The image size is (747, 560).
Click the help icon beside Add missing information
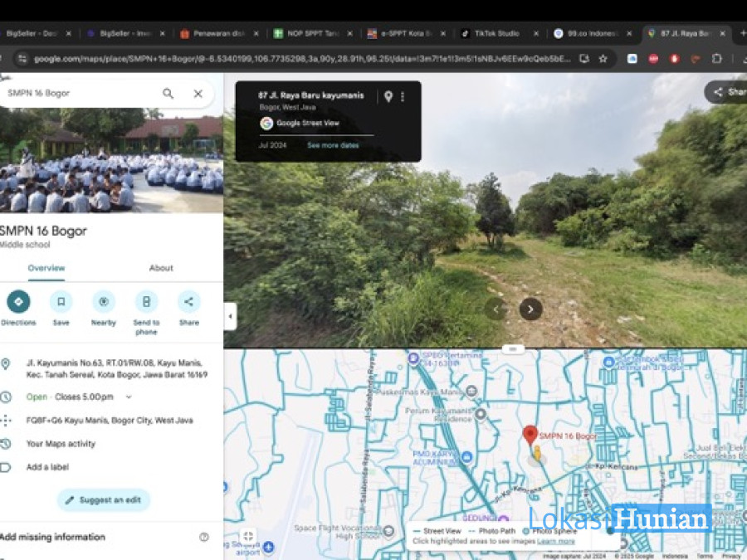(x=204, y=537)
